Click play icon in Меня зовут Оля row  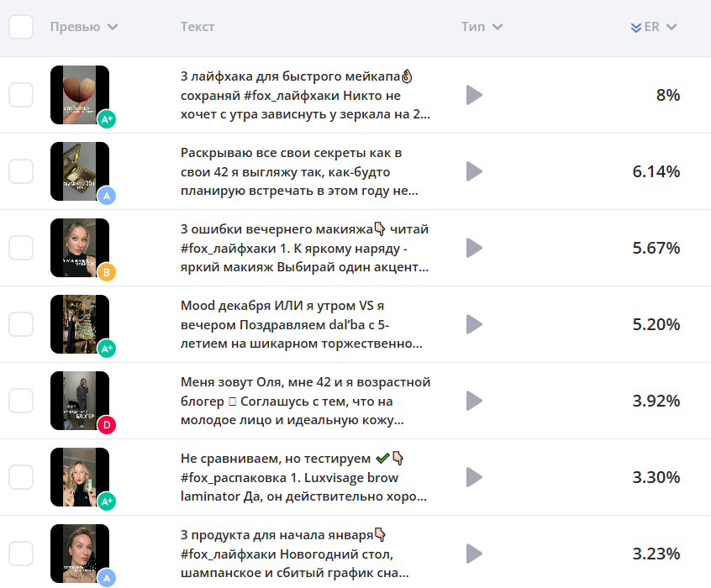[474, 401]
